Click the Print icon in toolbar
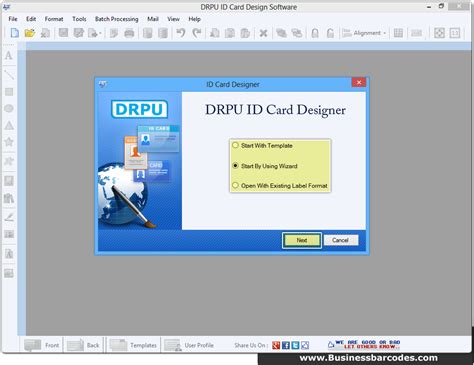Screen dimensions: 474x365 (x=129, y=33)
